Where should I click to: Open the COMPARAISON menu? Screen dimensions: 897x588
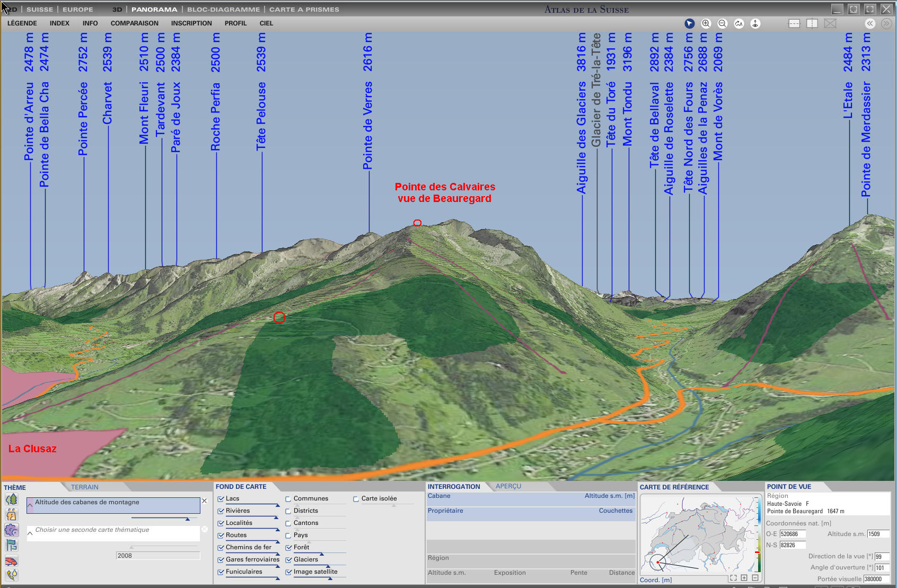134,23
